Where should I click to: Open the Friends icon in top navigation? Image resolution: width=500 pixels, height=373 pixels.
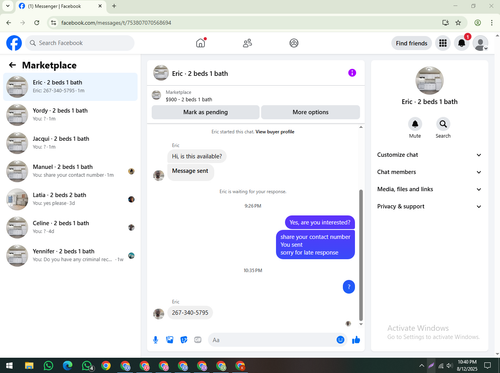[x=247, y=43]
